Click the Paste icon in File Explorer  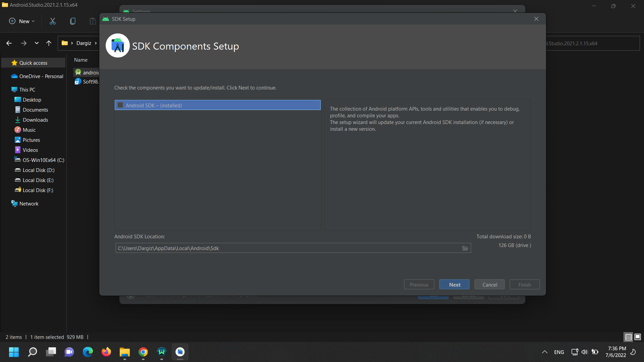pos(93,21)
